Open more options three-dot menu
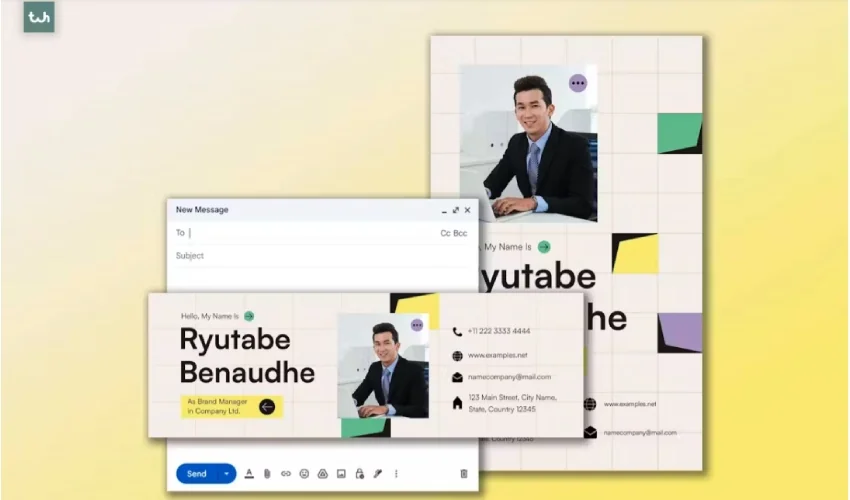Screen dimensions: 850x500 tap(396, 474)
